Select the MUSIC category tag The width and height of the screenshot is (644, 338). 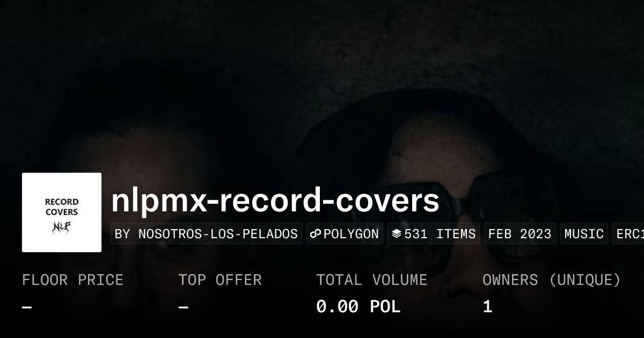click(584, 234)
